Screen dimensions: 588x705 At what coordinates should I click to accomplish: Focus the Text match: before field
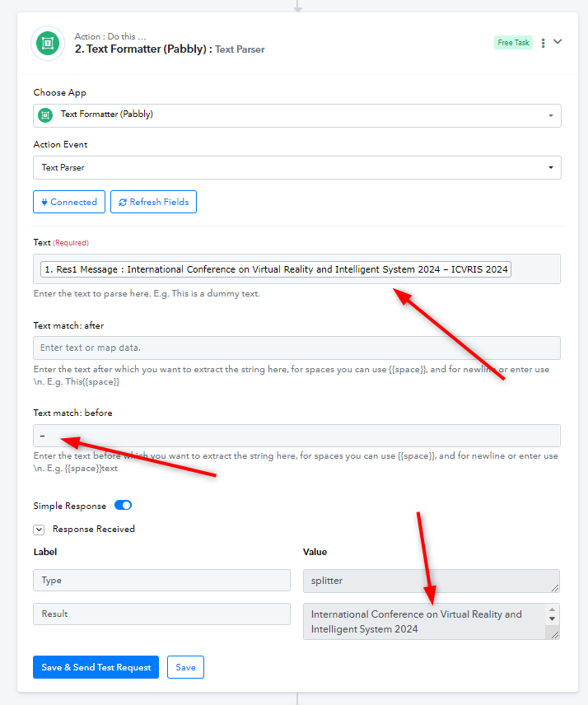pos(296,436)
